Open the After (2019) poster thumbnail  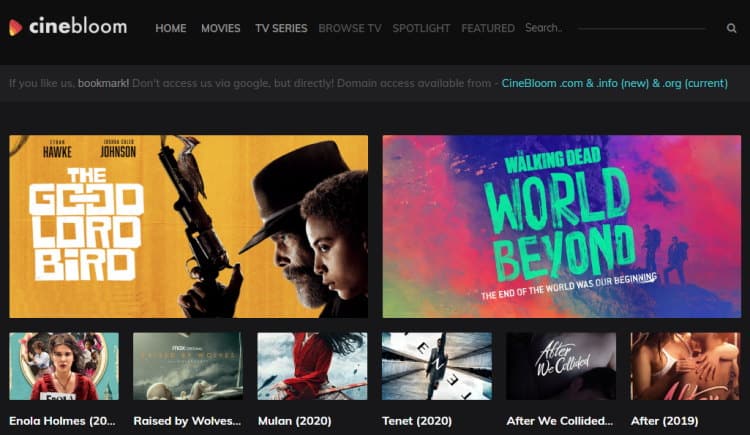[x=685, y=366]
